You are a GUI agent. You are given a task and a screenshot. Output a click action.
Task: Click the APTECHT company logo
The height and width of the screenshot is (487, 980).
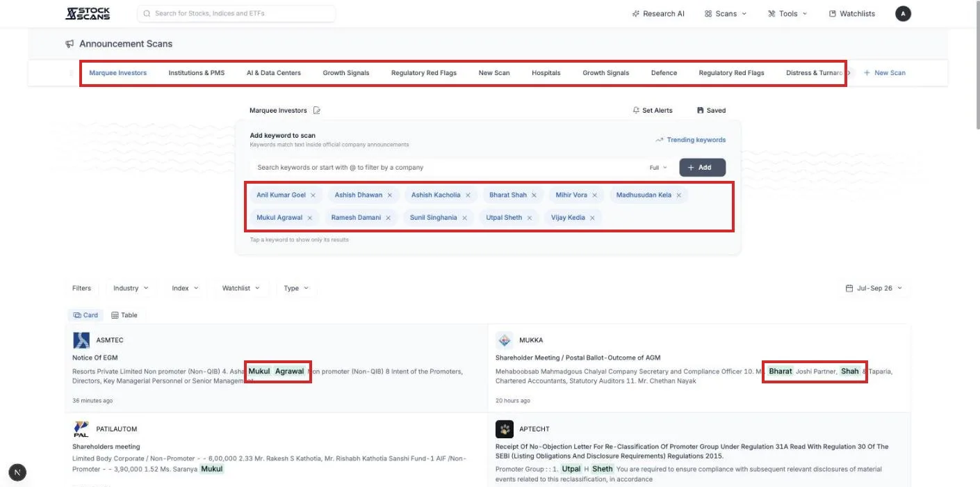pyautogui.click(x=505, y=429)
